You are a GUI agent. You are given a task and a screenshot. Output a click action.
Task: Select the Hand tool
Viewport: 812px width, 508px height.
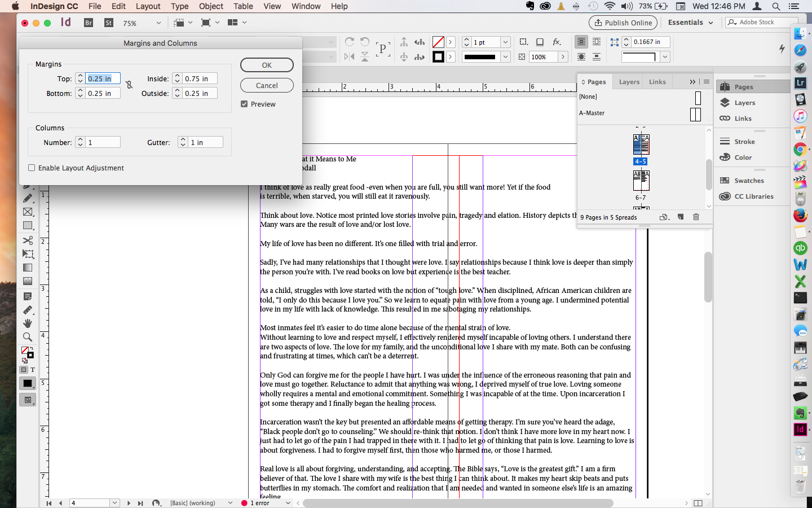(27, 323)
